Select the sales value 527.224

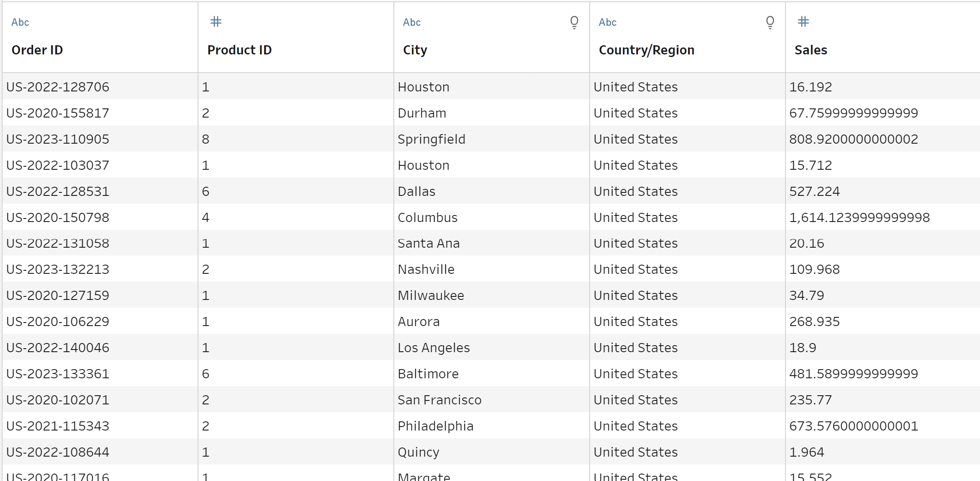pyautogui.click(x=815, y=192)
